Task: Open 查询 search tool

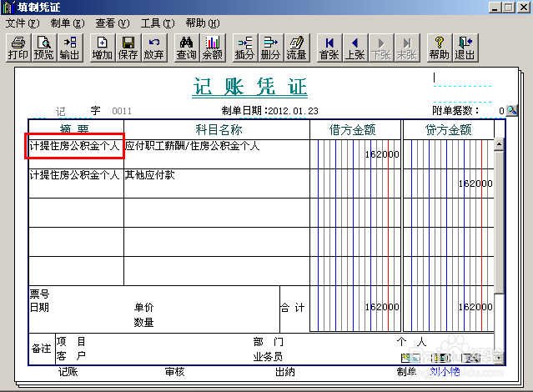Action: click(x=187, y=48)
